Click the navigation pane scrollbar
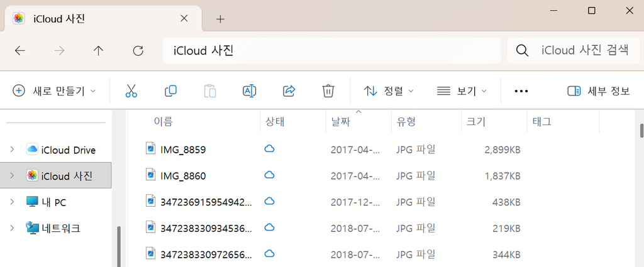 tap(119, 246)
